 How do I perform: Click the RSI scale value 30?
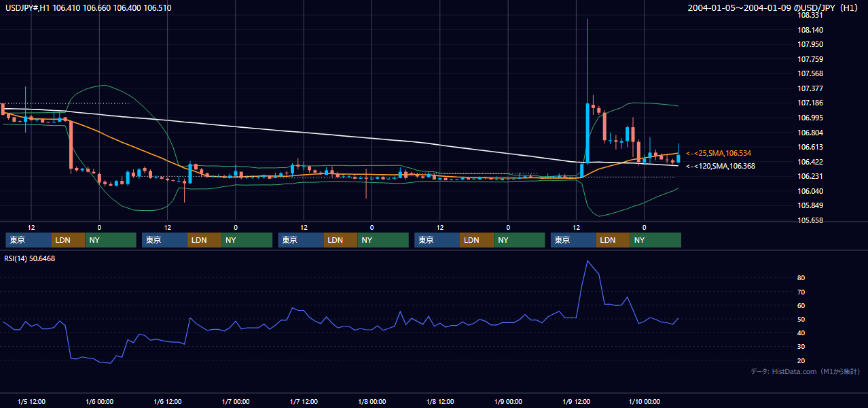point(801,347)
